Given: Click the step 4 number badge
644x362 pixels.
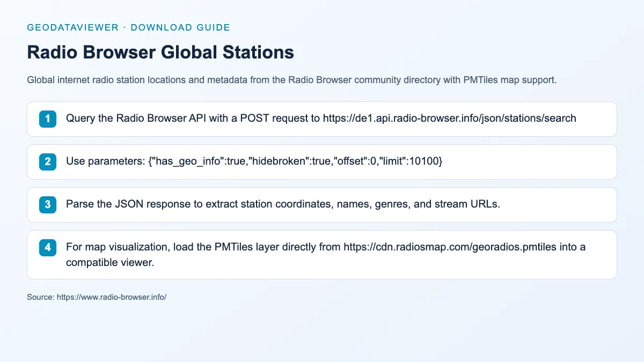Looking at the screenshot, I should click(x=48, y=247).
